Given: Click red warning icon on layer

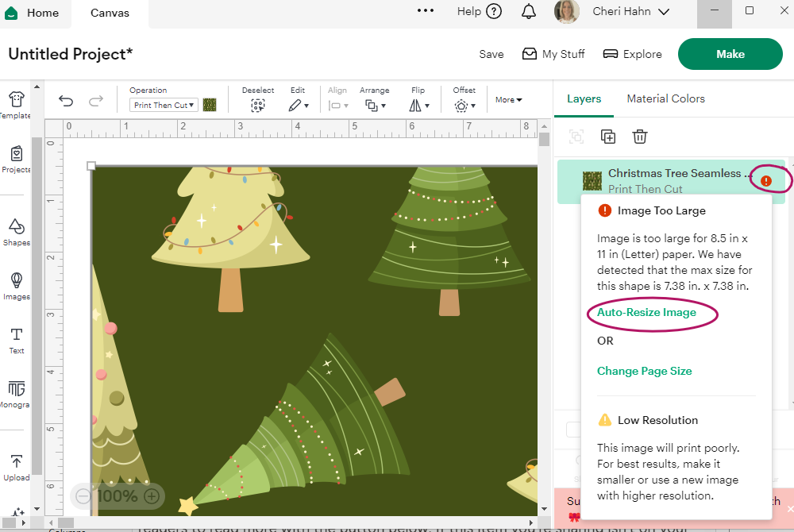Looking at the screenshot, I should [765, 181].
